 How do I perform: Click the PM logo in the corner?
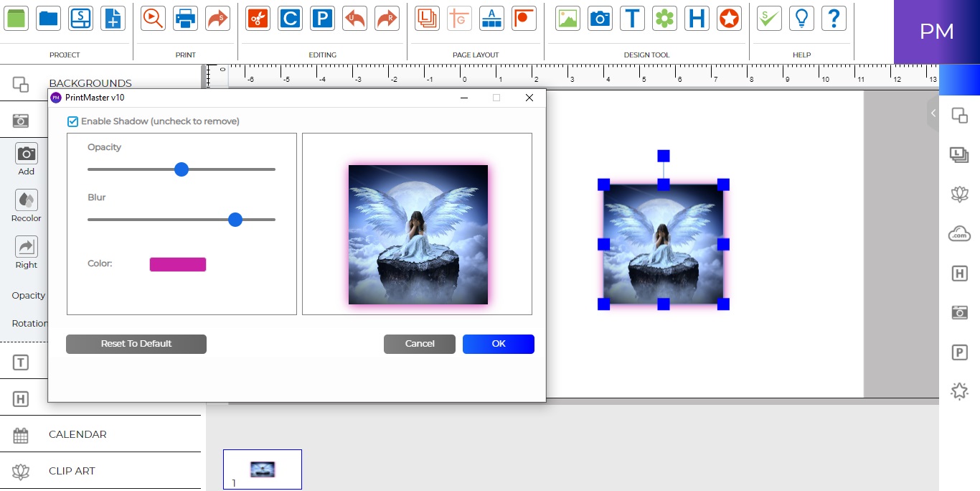937,32
